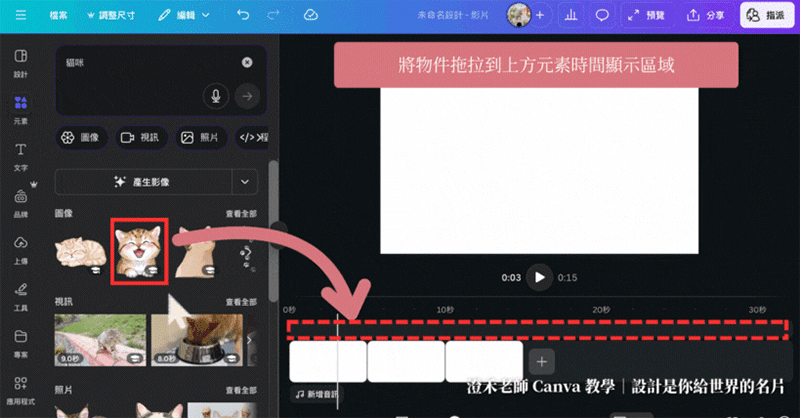Screen dimensions: 800x418
Task: Redo the last undone action
Action: click(273, 15)
